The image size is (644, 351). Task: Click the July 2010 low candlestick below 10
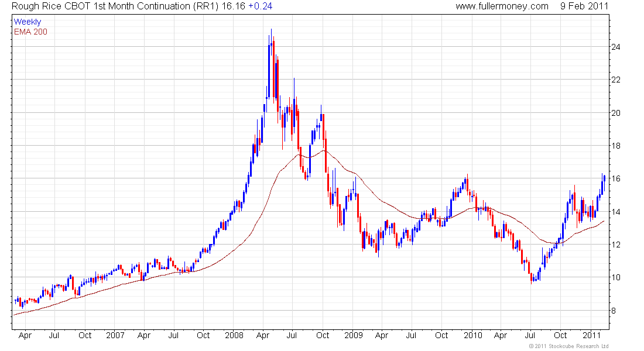pos(531,278)
